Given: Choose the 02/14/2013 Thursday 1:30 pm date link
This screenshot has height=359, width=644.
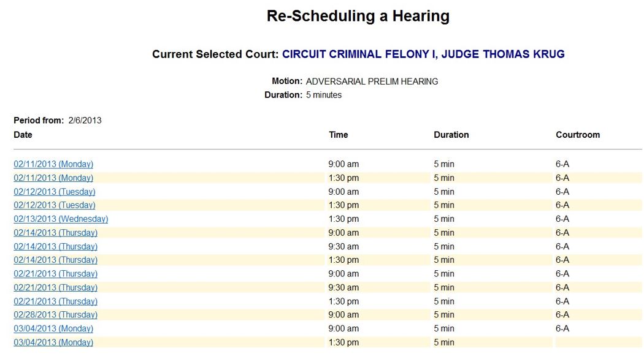Looking at the screenshot, I should point(55,260).
